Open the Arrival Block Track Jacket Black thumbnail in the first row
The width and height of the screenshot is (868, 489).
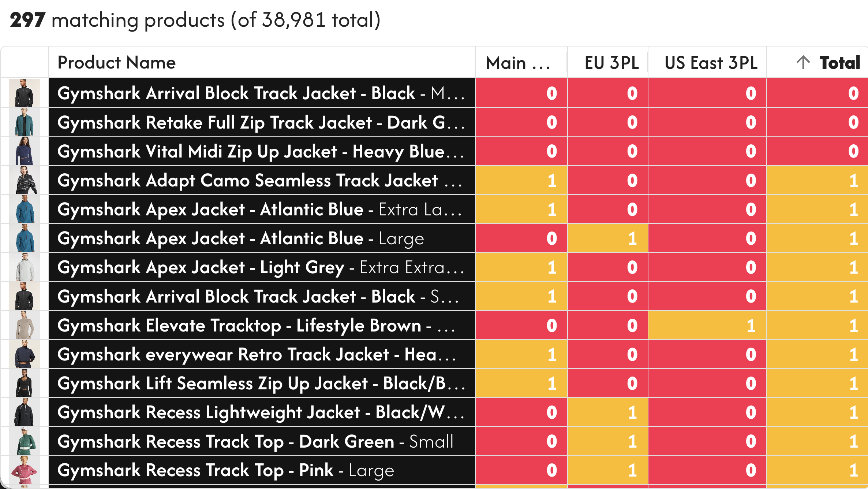pyautogui.click(x=24, y=93)
